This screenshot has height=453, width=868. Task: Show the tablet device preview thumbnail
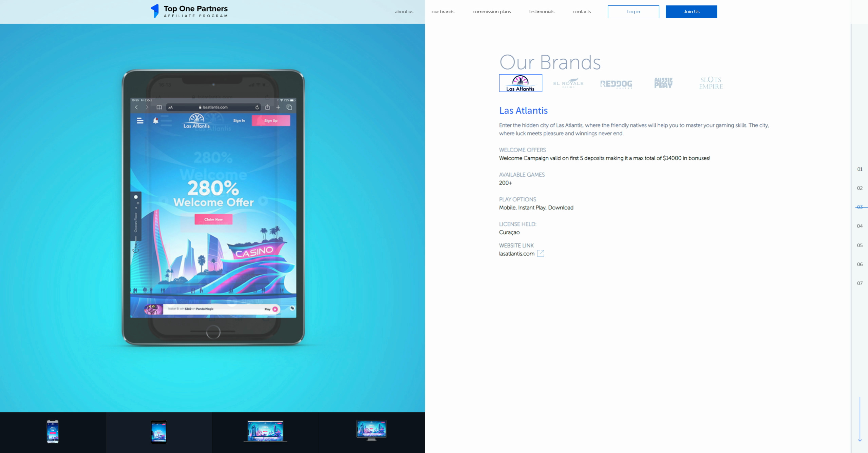pyautogui.click(x=158, y=432)
